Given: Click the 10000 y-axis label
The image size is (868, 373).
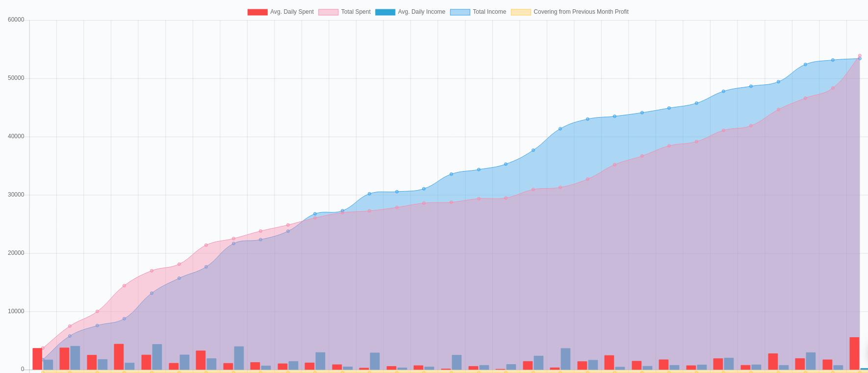Looking at the screenshot, I should coord(16,312).
